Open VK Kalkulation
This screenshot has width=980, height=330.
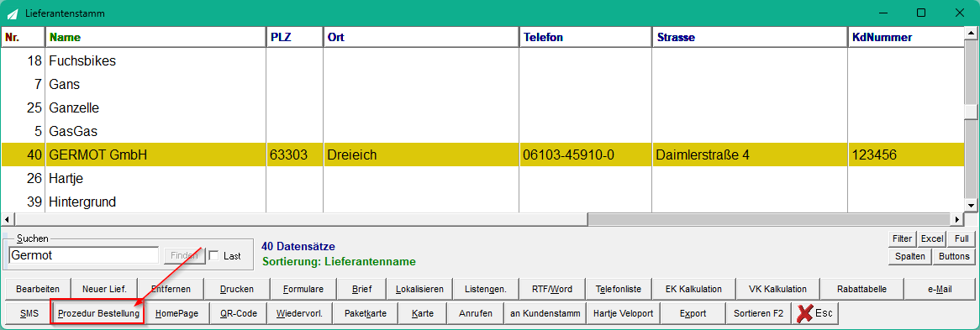[x=777, y=290]
